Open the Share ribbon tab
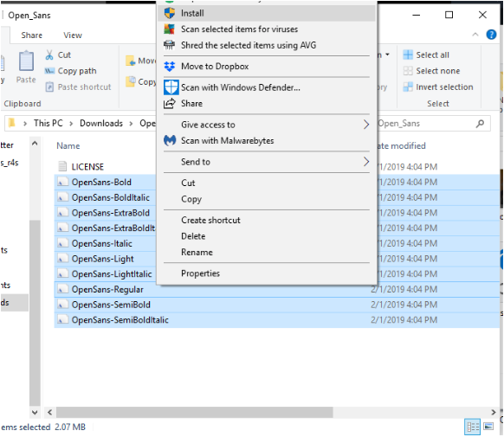 click(31, 35)
